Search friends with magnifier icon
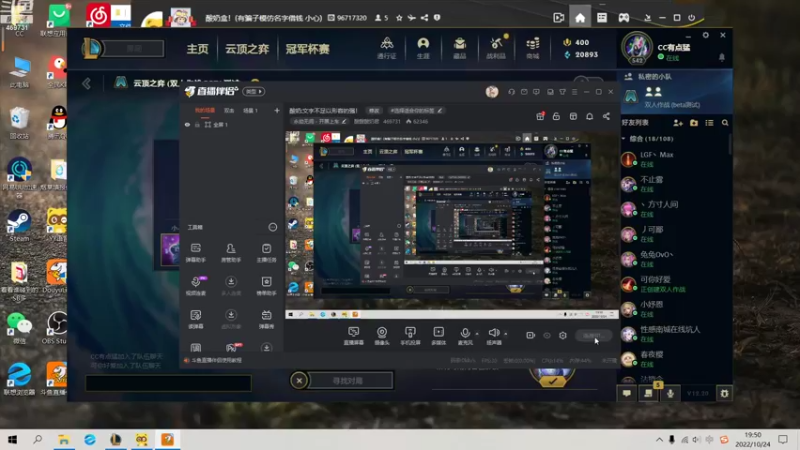This screenshot has height=450, width=800. click(725, 123)
